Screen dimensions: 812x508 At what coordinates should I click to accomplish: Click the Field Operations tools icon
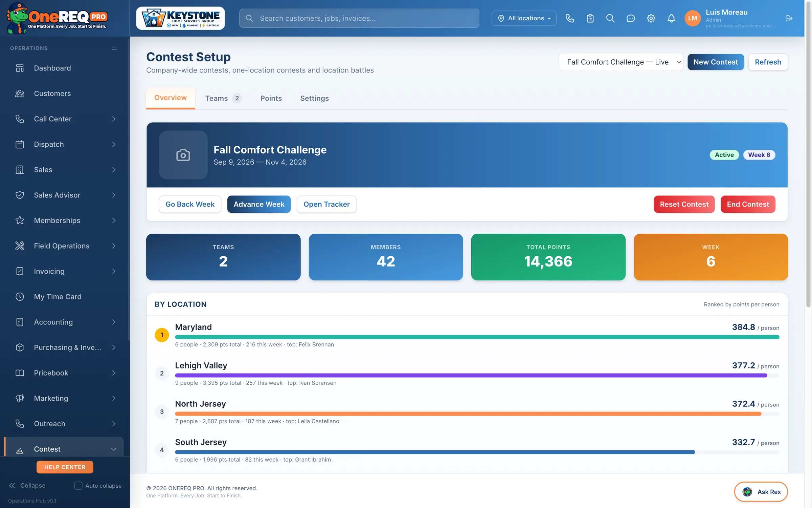pyautogui.click(x=20, y=246)
